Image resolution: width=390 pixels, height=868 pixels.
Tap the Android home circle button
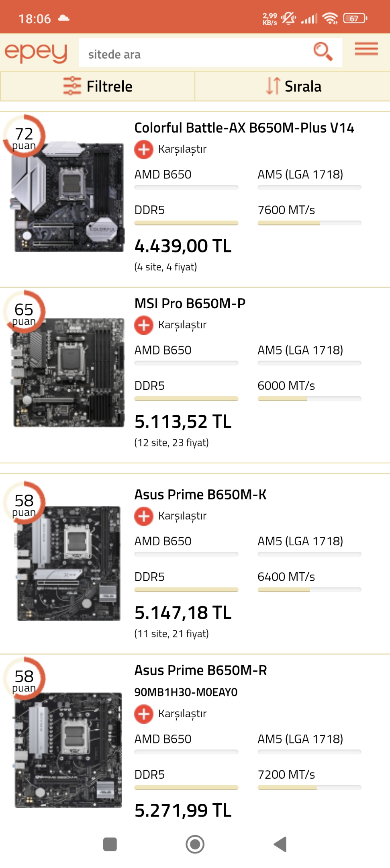pos(195,844)
